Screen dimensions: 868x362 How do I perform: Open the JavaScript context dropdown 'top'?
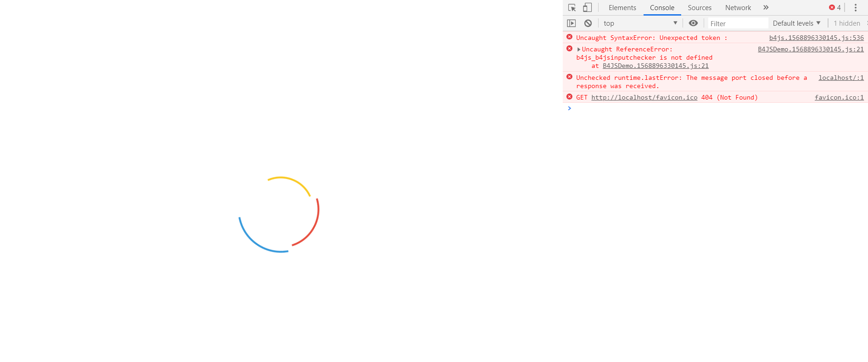coord(640,23)
